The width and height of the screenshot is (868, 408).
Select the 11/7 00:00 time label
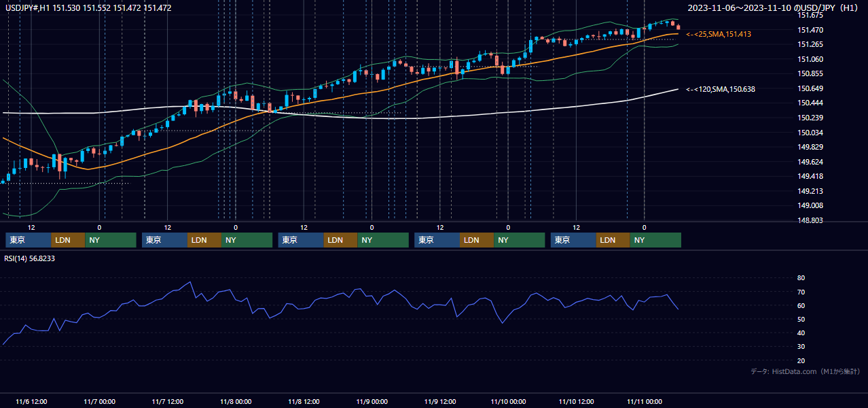99,401
